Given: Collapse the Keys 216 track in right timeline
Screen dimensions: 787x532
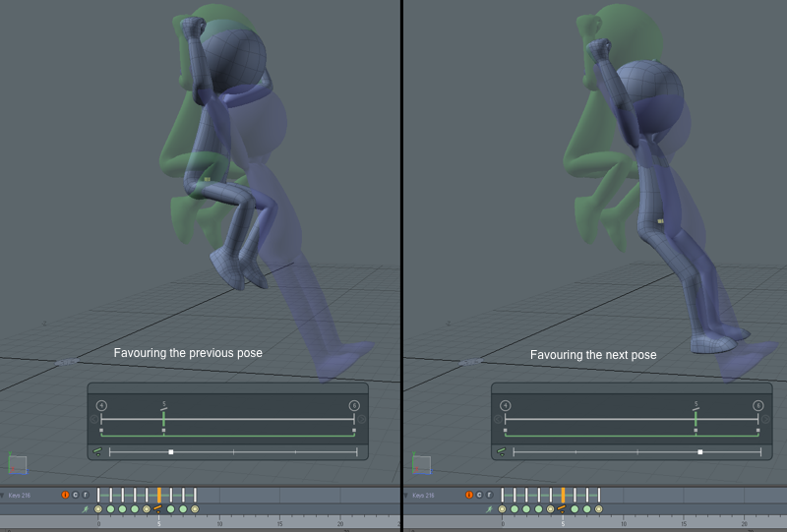Looking at the screenshot, I should coord(407,495).
